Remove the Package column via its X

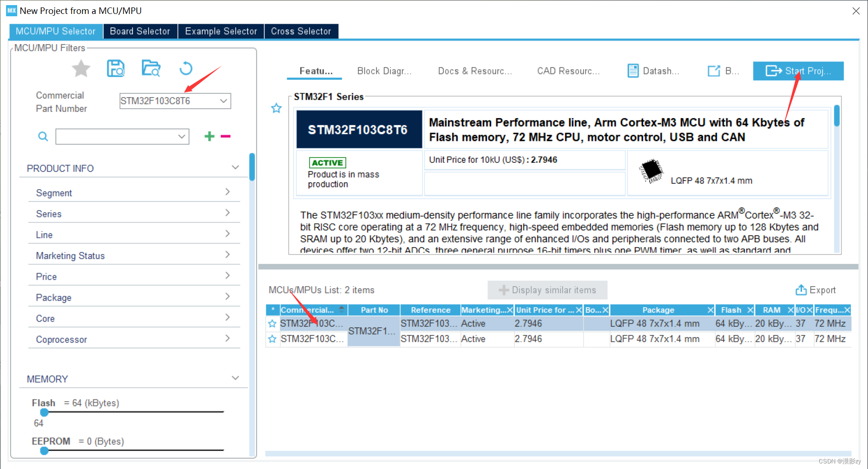point(710,310)
